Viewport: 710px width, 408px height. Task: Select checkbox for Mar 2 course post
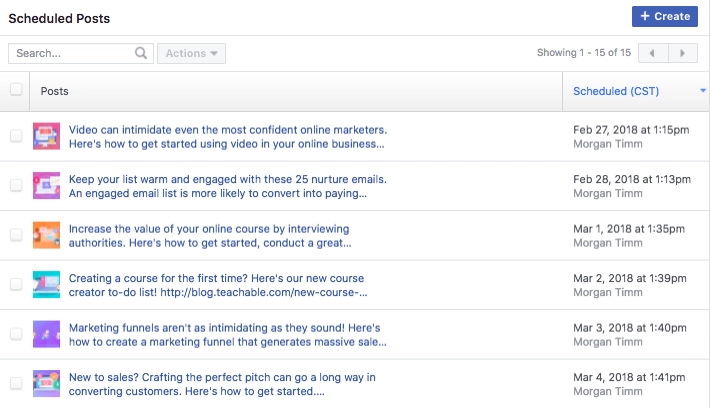(x=16, y=284)
